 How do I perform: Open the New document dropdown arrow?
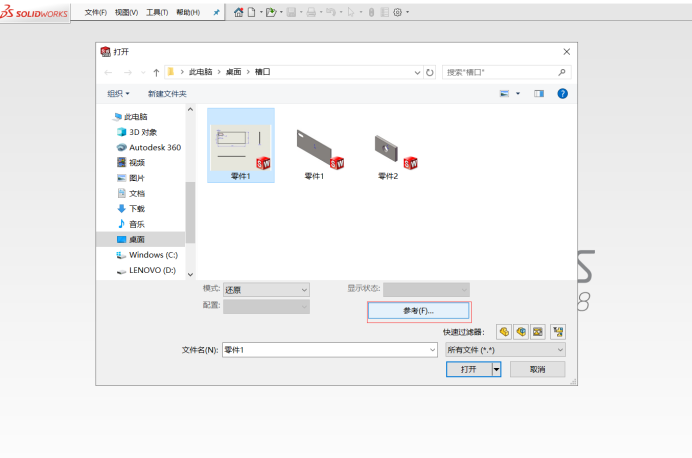pyautogui.click(x=261, y=12)
